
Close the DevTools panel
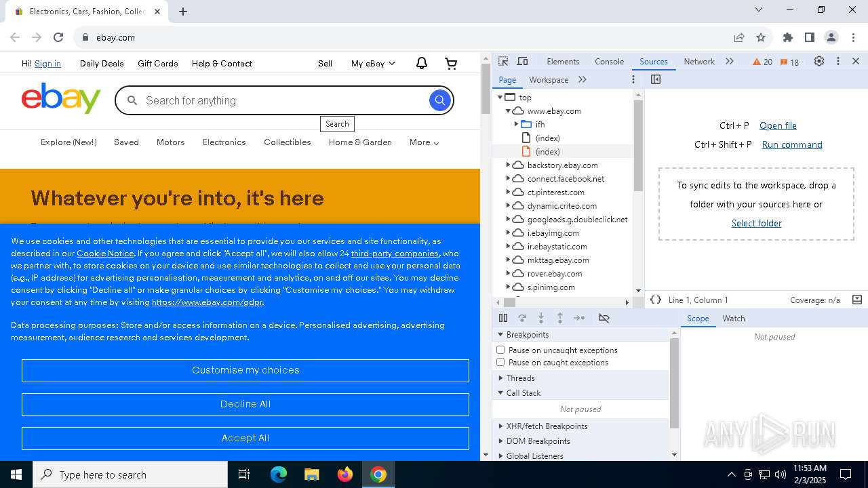(856, 61)
